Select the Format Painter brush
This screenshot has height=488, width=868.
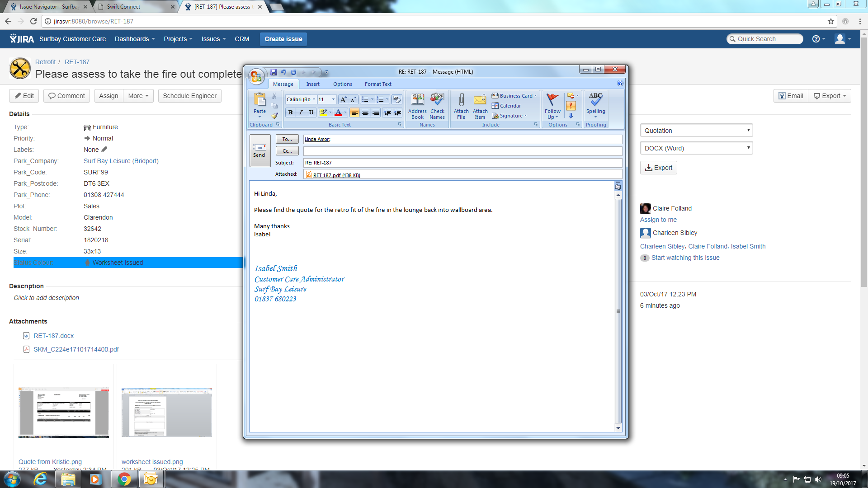tap(274, 116)
